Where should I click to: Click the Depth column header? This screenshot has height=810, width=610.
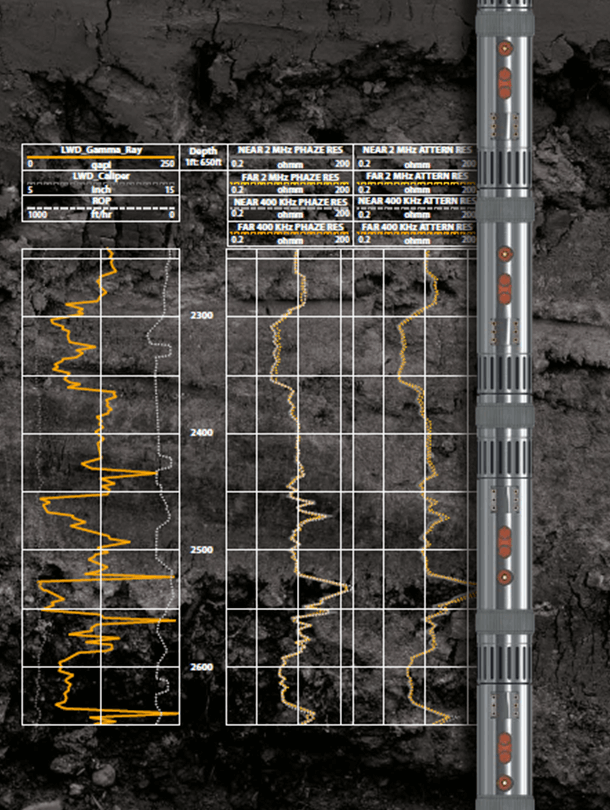[203, 150]
